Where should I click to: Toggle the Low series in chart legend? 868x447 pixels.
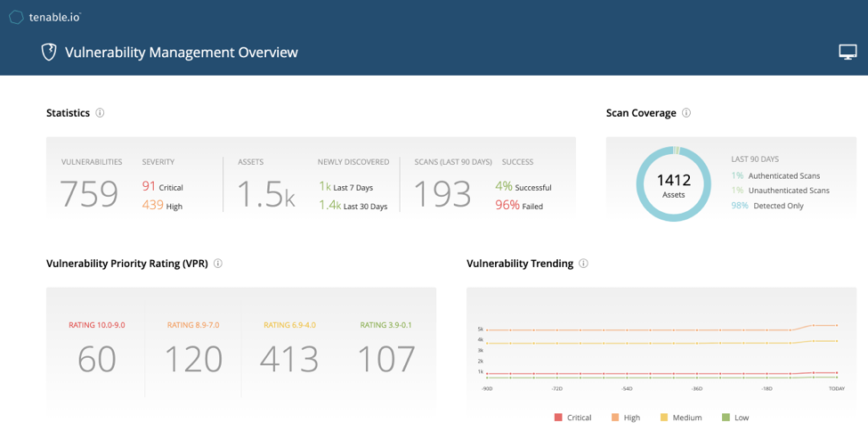(x=738, y=418)
